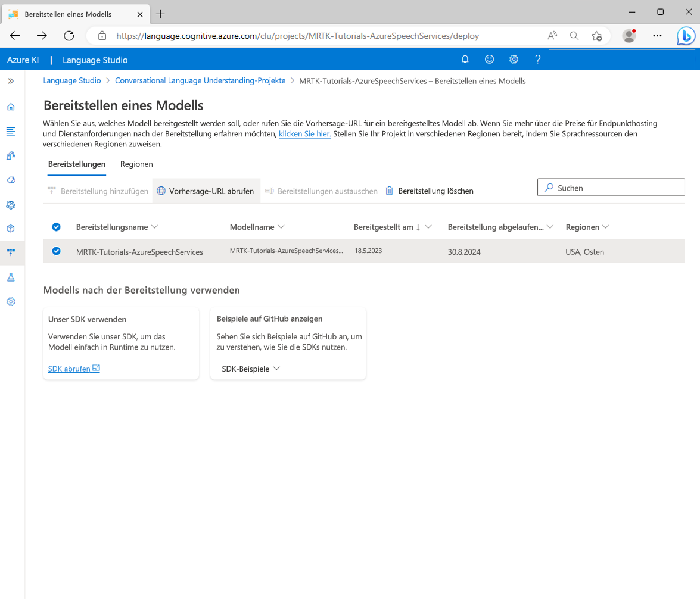Open Conversational Language Understanding-Projekte breadcrumb
Image resolution: width=700 pixels, height=599 pixels.
200,81
